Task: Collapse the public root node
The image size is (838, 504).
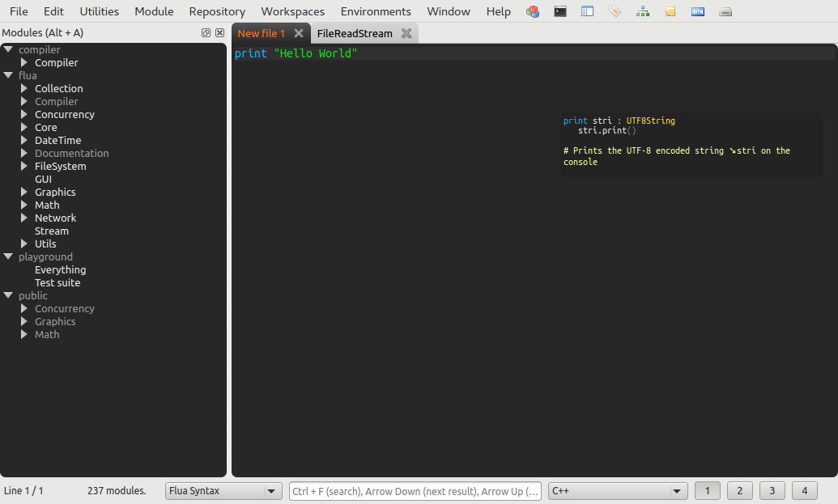Action: click(x=8, y=295)
